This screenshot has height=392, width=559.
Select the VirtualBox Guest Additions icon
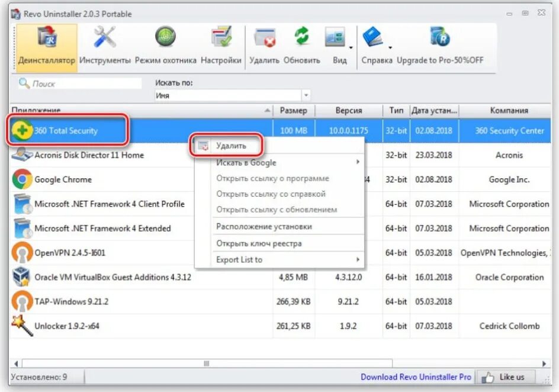[21, 277]
